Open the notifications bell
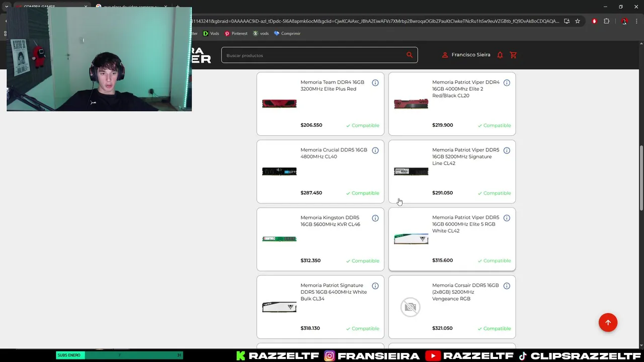 [500, 55]
